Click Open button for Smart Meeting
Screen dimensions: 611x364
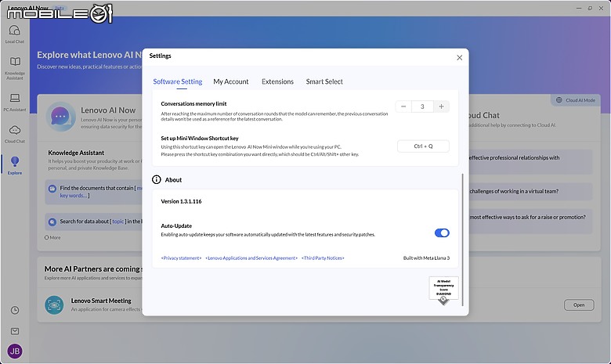coord(579,305)
